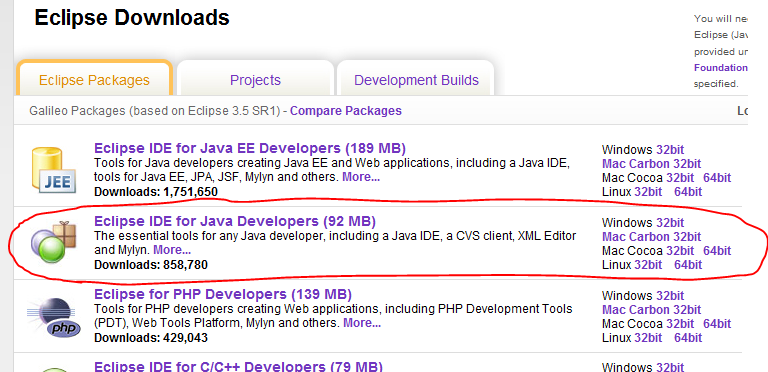Open the Compare Packages link
768x372 pixels.
[x=346, y=111]
